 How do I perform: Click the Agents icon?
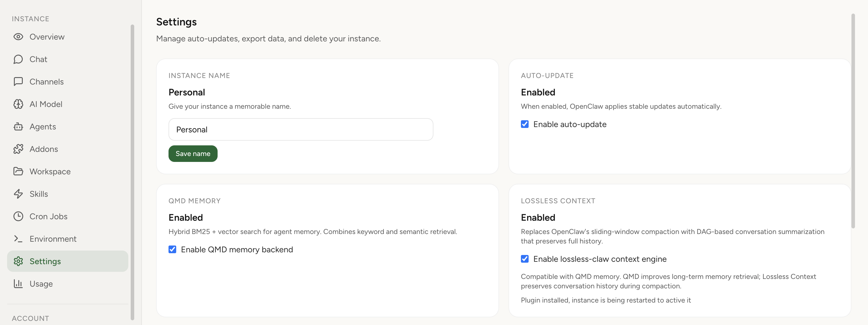(x=19, y=126)
